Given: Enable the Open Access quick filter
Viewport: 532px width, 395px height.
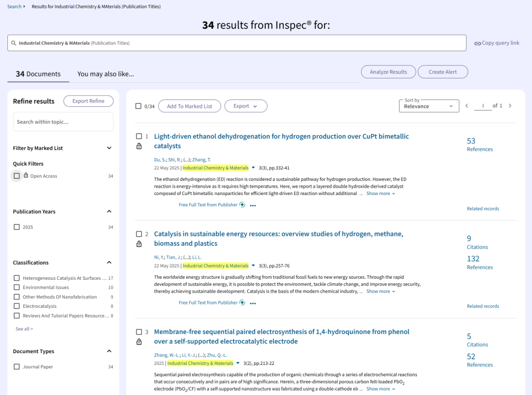Looking at the screenshot, I should (x=17, y=176).
